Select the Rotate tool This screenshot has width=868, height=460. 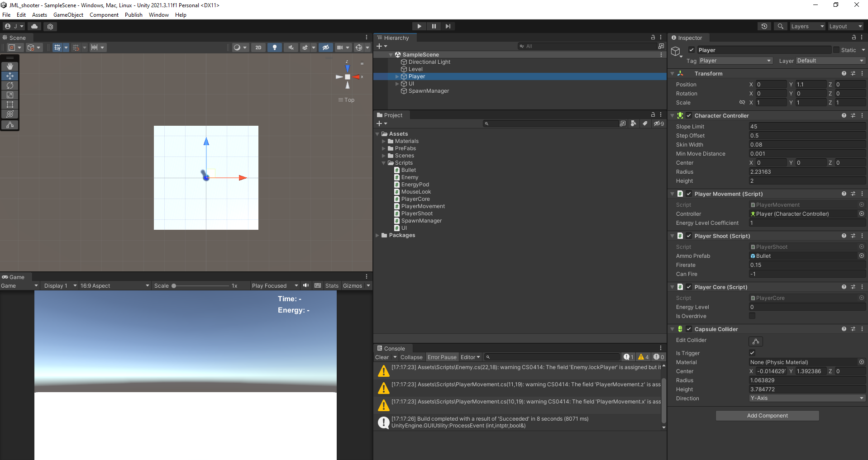[x=10, y=85]
